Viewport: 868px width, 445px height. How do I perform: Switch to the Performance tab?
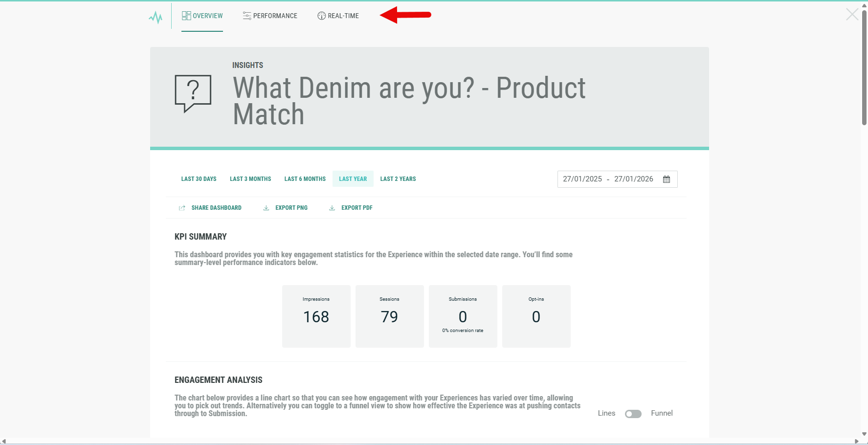point(275,16)
